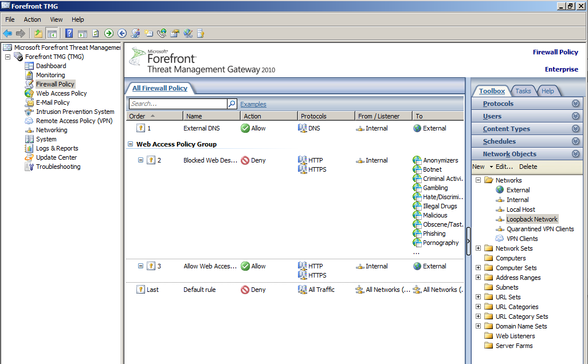Image resolution: width=588 pixels, height=364 pixels.
Task: Open Remote Access Policy (VPN) node
Action: point(75,121)
